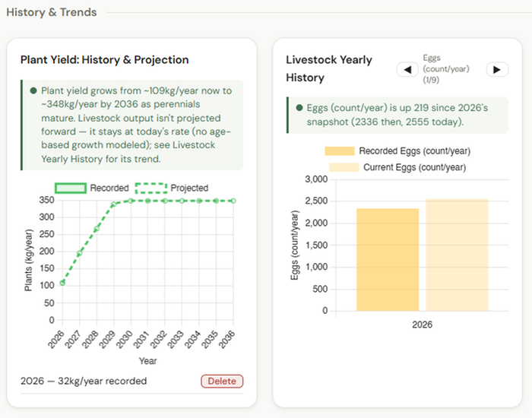This screenshot has height=418, width=532.
Task: Click the 2036 data point on yield line
Action: click(x=233, y=201)
